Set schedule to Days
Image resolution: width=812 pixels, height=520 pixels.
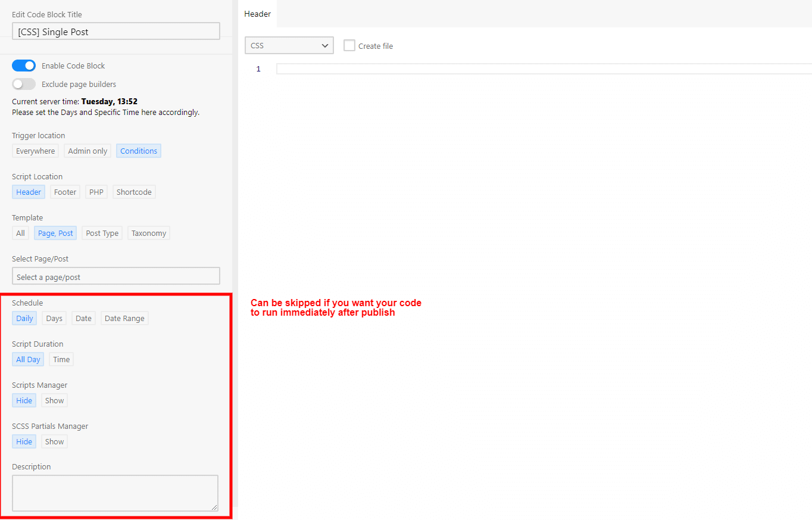pos(54,319)
